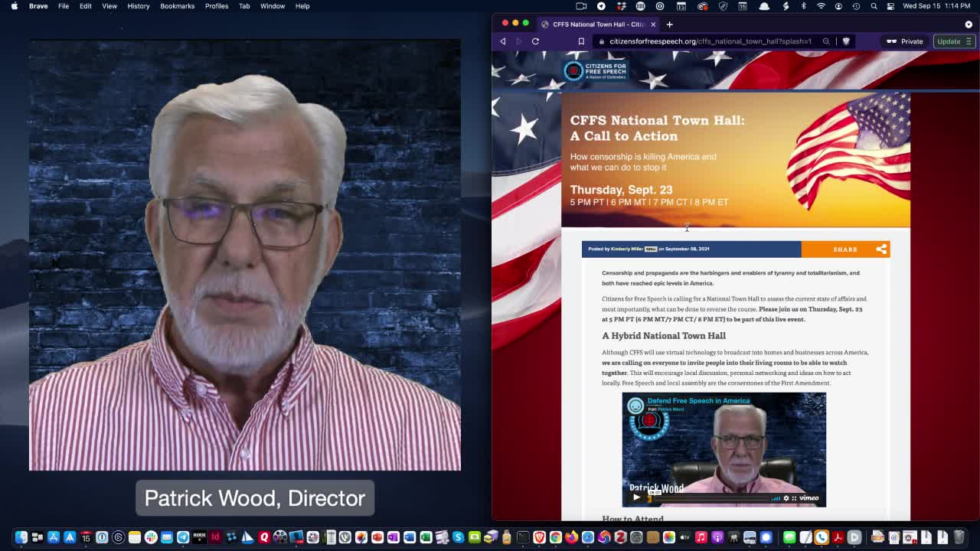Focus the citizensforfreespeech.org address bar
This screenshot has height=551, width=980.
click(x=710, y=41)
